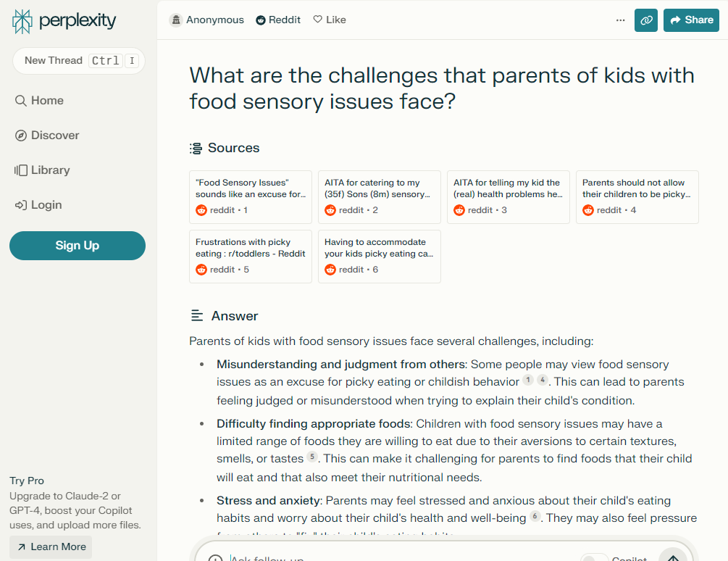Share the thread with the Share button
This screenshot has height=561, width=728.
pos(691,20)
